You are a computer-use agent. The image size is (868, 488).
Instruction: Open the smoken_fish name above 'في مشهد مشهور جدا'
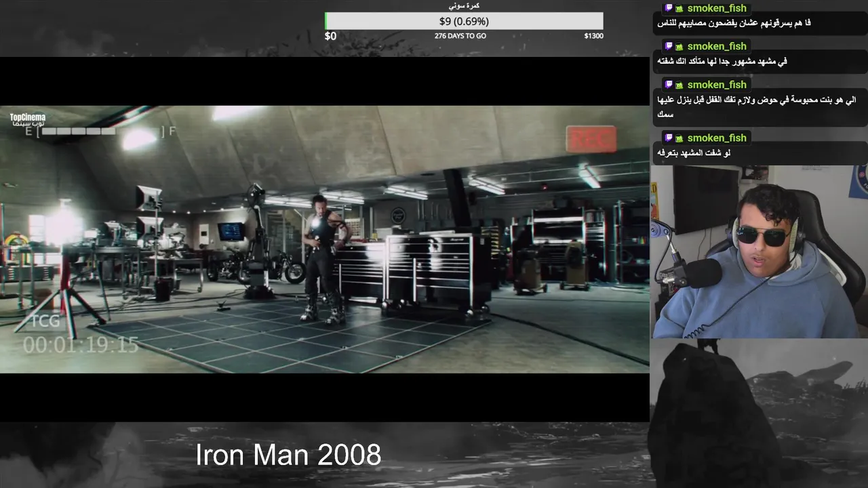coord(717,46)
